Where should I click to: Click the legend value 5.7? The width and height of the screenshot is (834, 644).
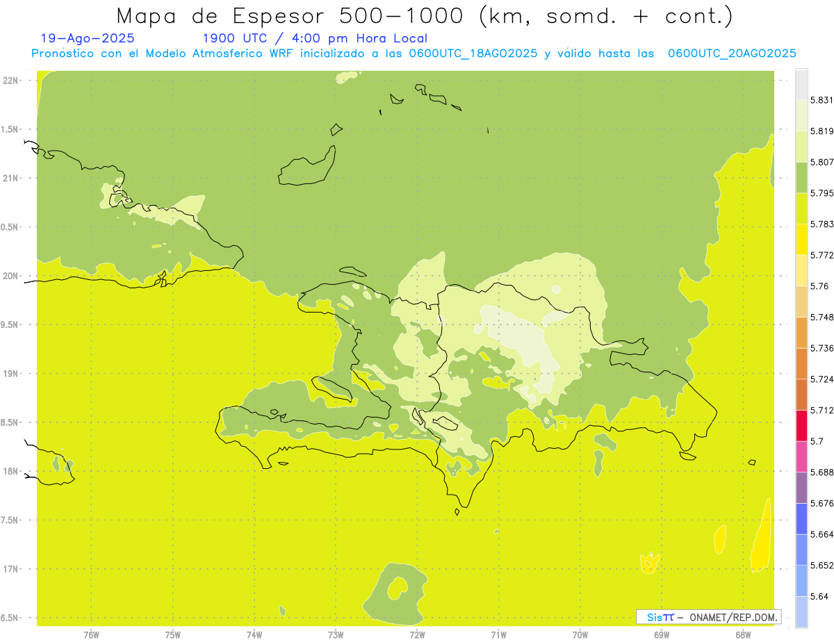[817, 441]
